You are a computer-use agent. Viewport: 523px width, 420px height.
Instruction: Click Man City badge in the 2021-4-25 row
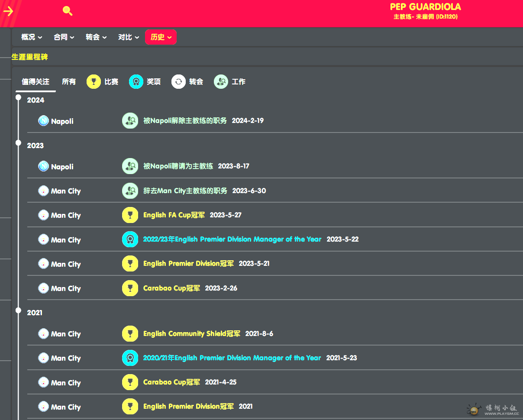43,383
